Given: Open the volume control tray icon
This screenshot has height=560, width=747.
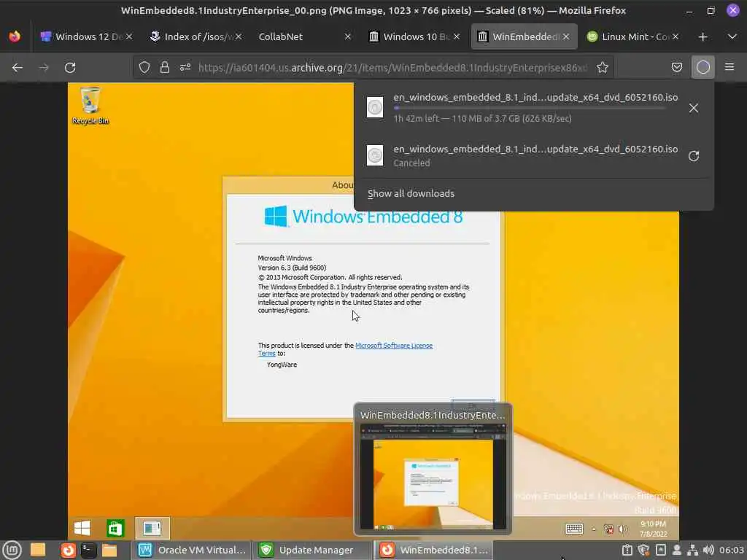Looking at the screenshot, I should 708,550.
